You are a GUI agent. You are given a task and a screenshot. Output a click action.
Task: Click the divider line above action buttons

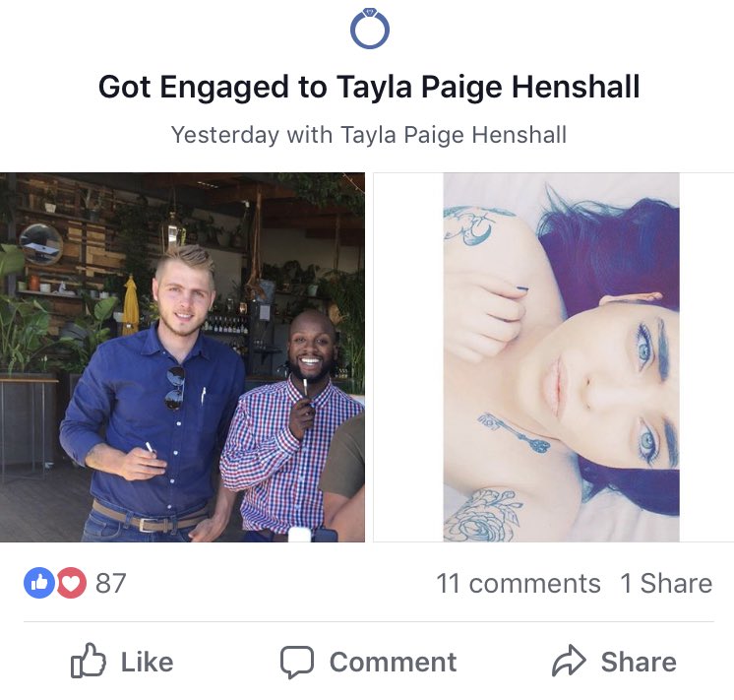[x=369, y=622]
